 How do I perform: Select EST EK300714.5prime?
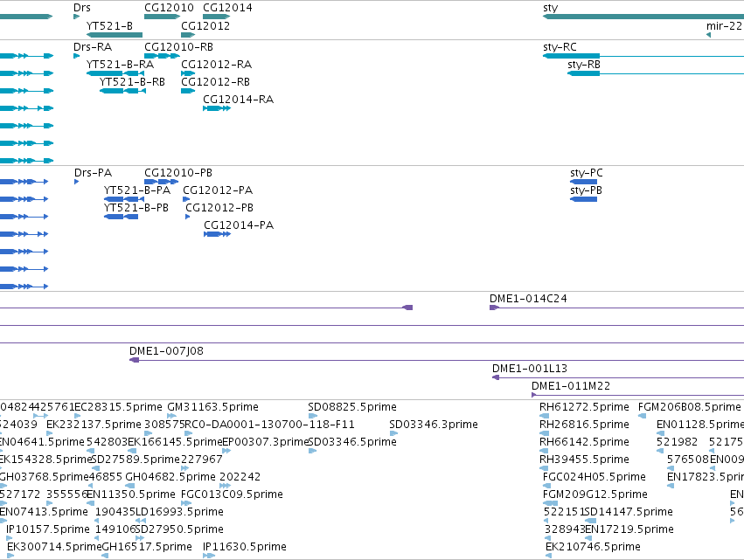(x=54, y=547)
